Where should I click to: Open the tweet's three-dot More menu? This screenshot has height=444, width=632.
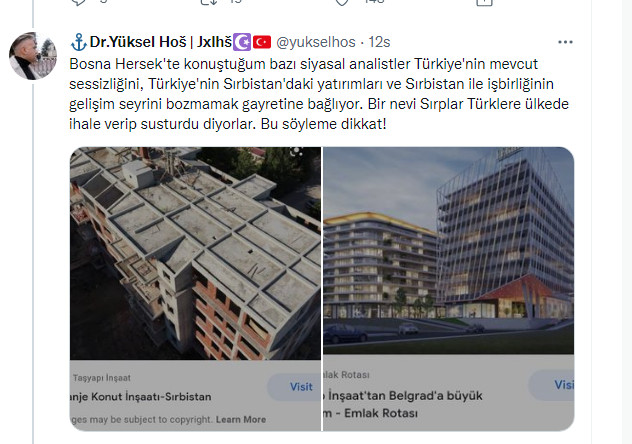(565, 42)
